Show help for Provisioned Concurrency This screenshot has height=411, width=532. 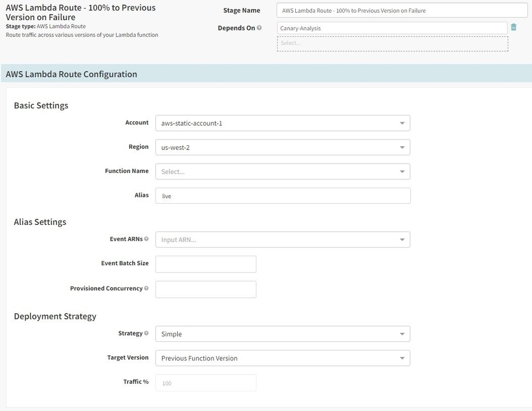pos(146,288)
